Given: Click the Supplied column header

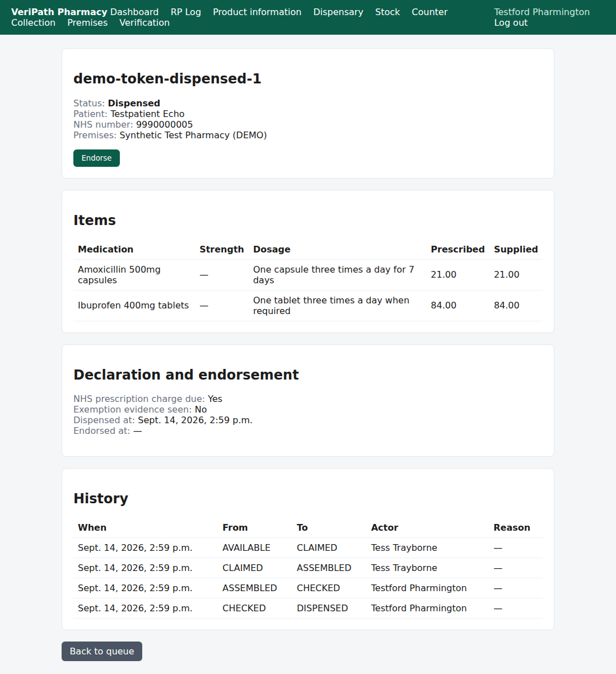Looking at the screenshot, I should point(516,249).
